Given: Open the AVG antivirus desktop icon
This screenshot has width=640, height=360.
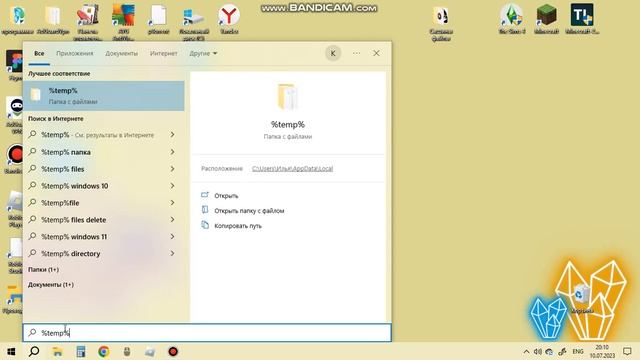Looking at the screenshot, I should (123, 22).
